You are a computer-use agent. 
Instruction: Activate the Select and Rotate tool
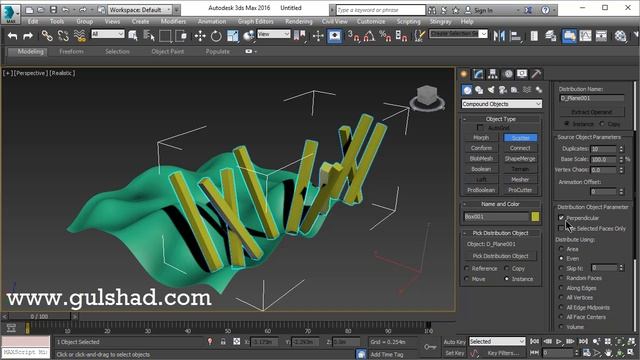(216, 36)
